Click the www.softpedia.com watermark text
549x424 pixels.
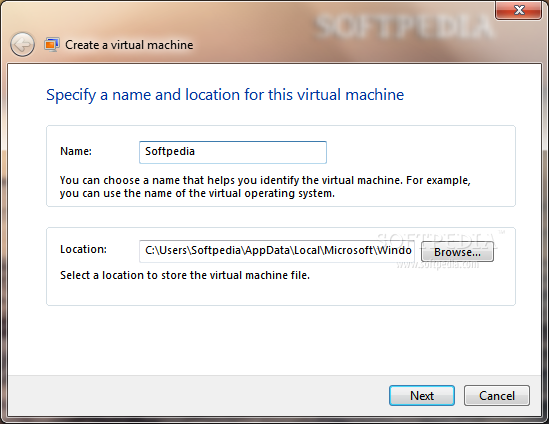tap(438, 265)
